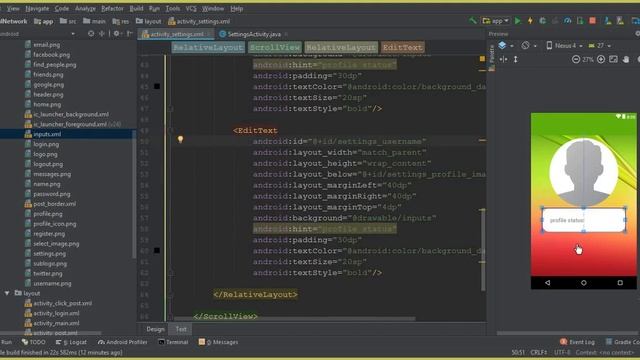Run the app with green play button
This screenshot has width=640, height=360.
(x=518, y=20)
